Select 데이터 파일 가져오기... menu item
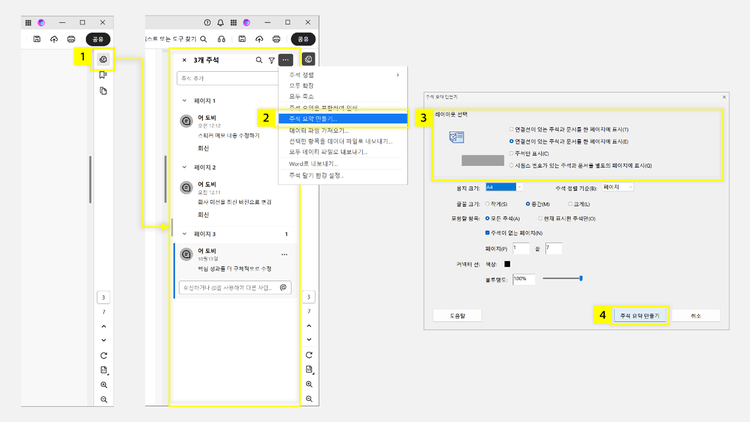 342,130
